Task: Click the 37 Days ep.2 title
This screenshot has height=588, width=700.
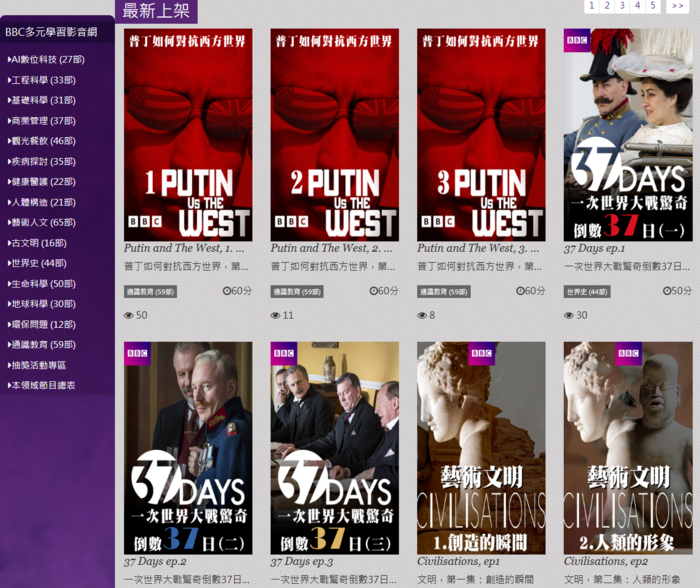Action: pos(155,561)
